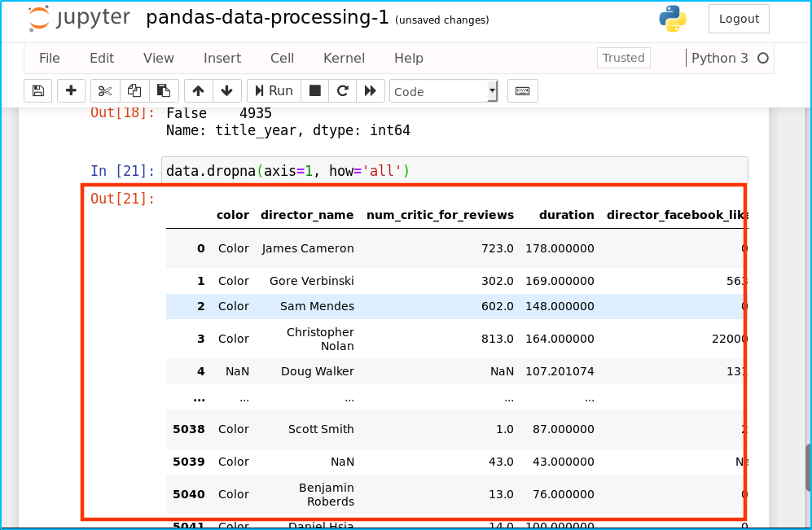Restart the kernel icon
Viewport: 812px width, 530px height.
click(342, 91)
